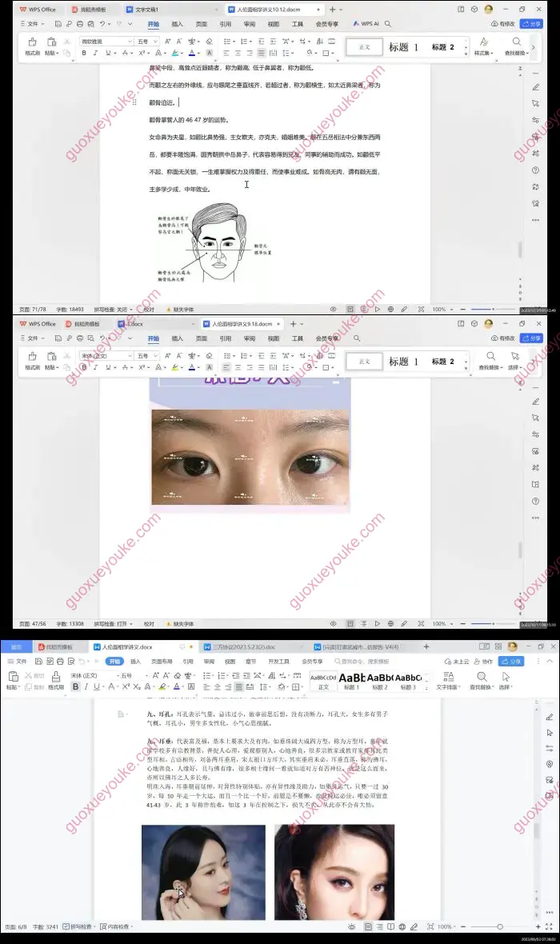Click 查找替换 icon in middle window

click(x=491, y=360)
